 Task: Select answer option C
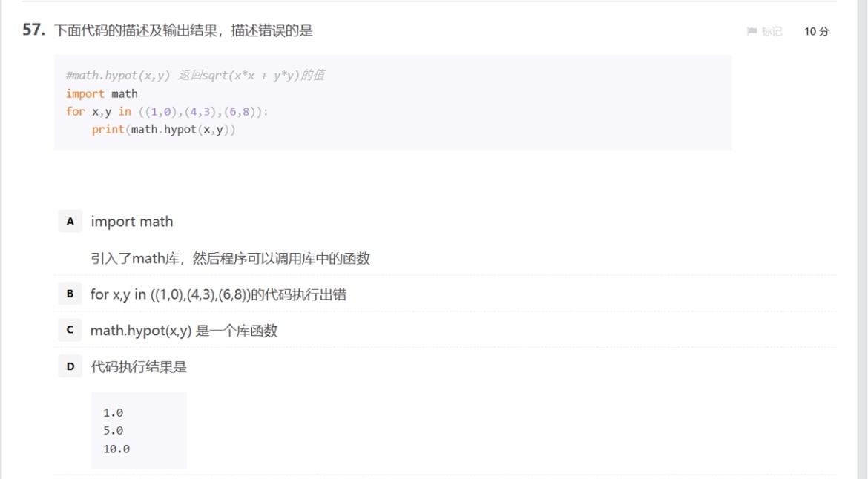(70, 330)
